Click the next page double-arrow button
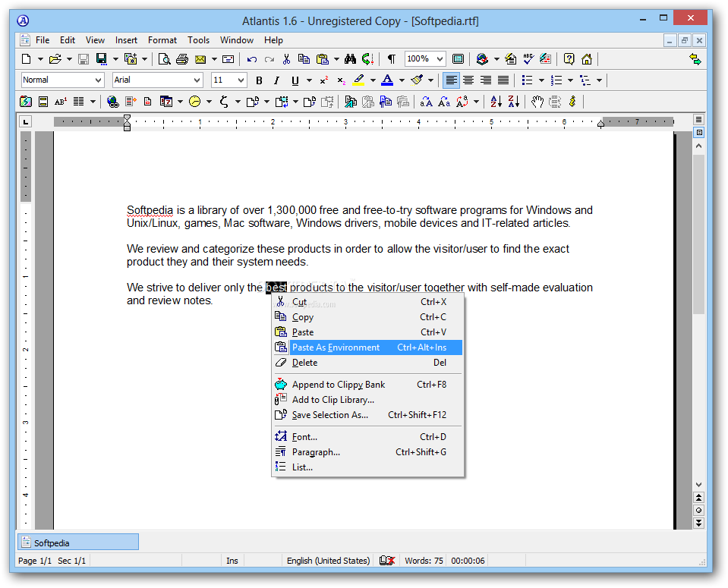This screenshot has height=588, width=728. 698,523
